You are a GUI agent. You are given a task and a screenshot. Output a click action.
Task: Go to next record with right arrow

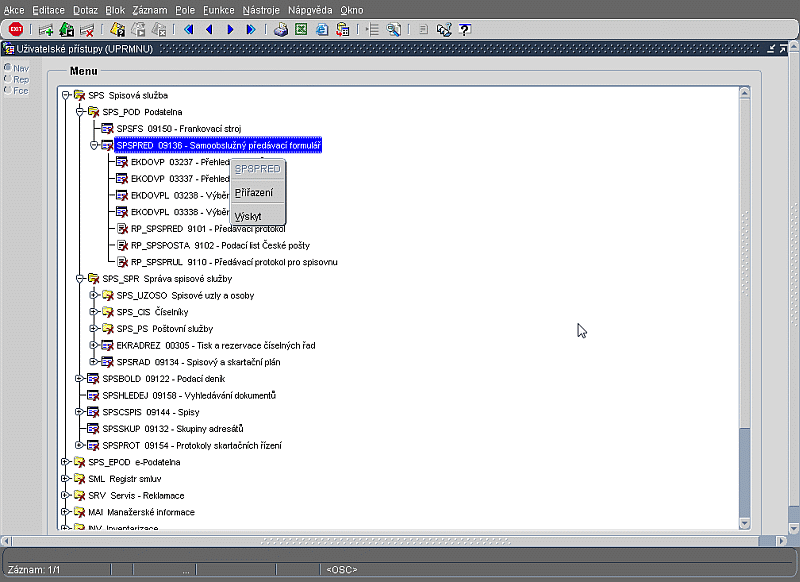pos(230,30)
